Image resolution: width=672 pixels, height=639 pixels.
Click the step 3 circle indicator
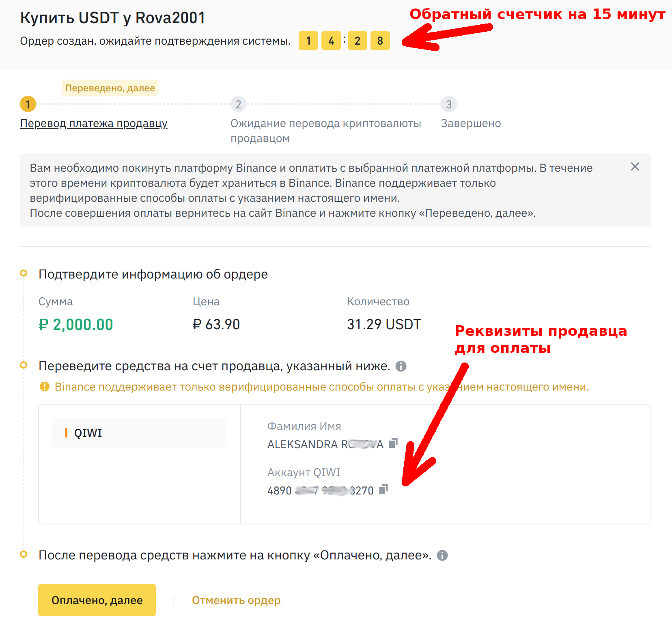pos(449,104)
